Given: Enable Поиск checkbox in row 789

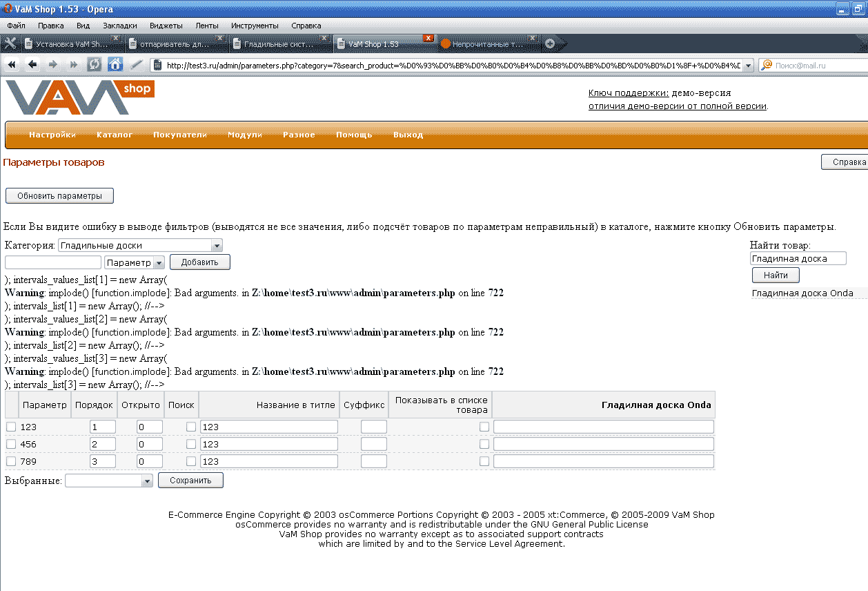Looking at the screenshot, I should [191, 461].
